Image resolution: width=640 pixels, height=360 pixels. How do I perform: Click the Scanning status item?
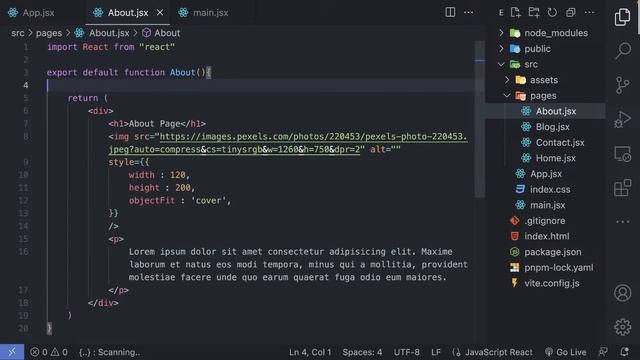coord(109,352)
